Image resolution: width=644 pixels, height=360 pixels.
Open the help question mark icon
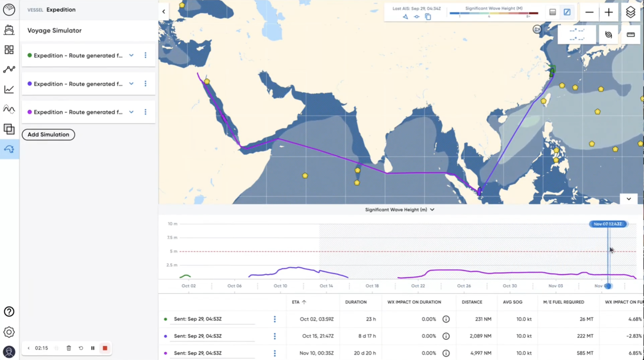point(9,312)
